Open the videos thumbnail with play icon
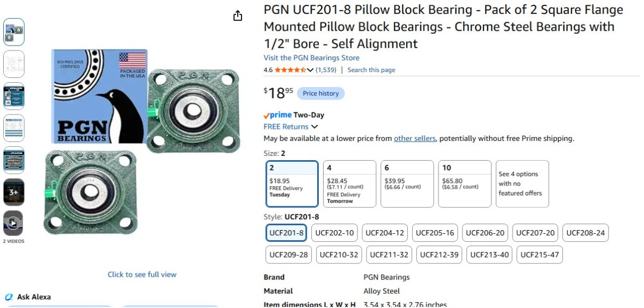Image resolution: width=644 pixels, height=308 pixels. click(x=13, y=224)
